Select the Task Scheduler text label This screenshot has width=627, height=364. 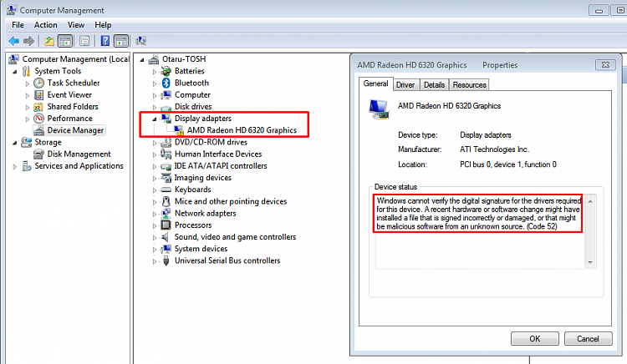(x=74, y=83)
